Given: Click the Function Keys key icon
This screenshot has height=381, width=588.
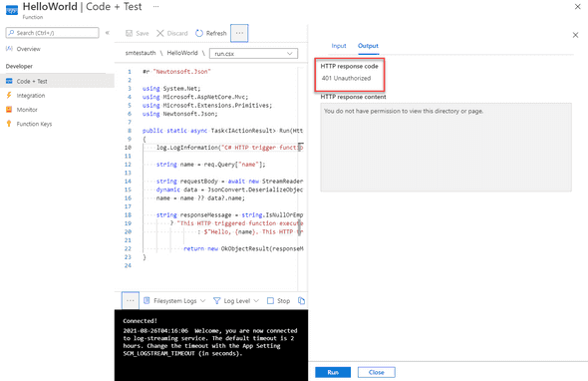Looking at the screenshot, I should (9, 124).
